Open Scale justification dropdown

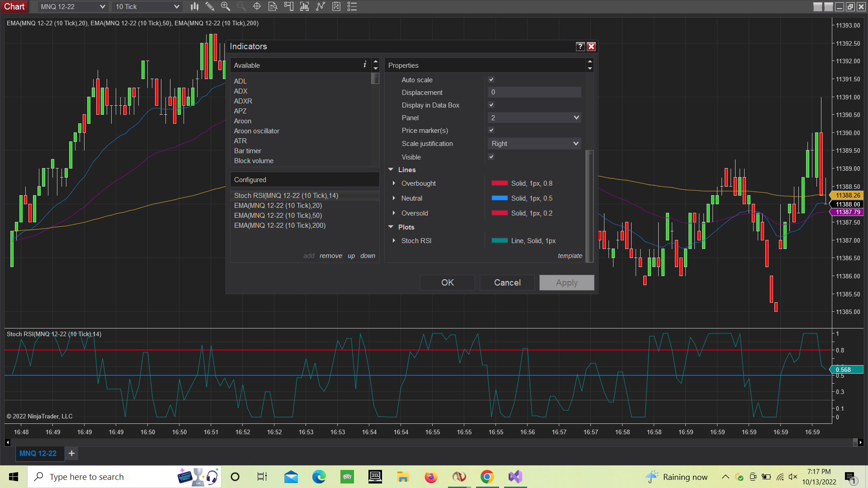[x=534, y=143]
